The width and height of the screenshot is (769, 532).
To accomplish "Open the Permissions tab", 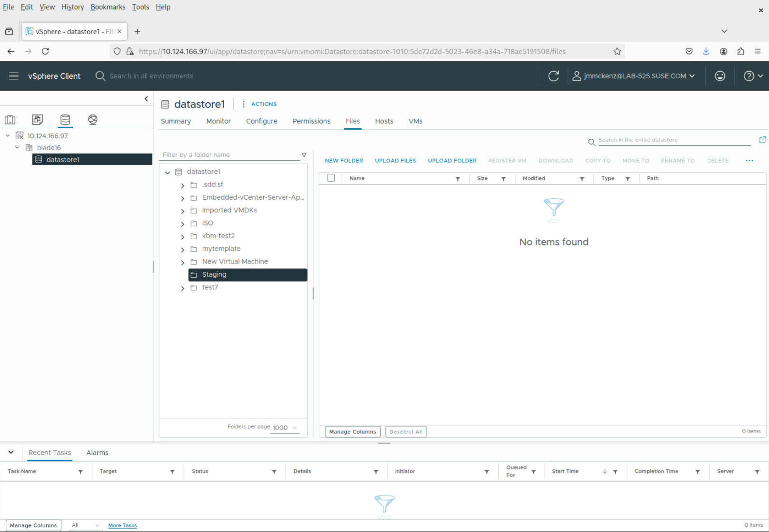I will [311, 121].
